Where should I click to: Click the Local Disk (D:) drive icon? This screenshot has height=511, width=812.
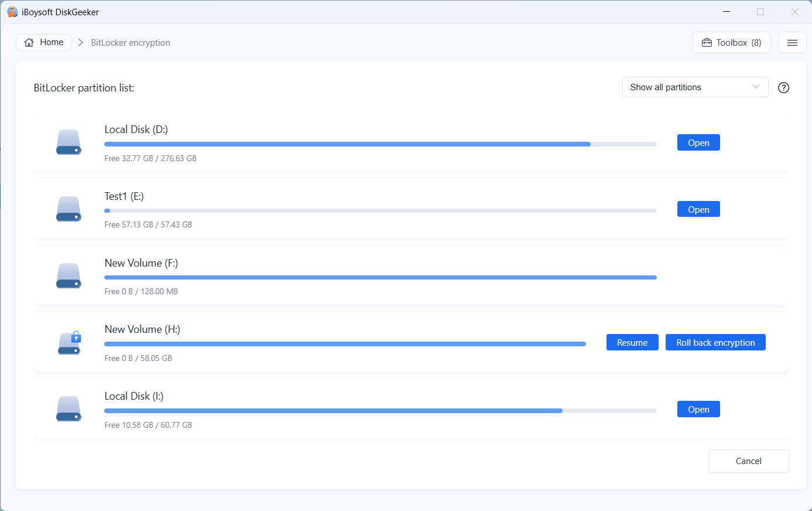click(68, 142)
